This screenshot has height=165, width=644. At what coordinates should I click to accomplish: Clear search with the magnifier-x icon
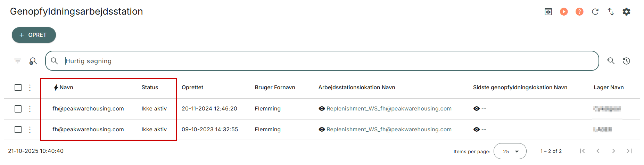(33, 61)
